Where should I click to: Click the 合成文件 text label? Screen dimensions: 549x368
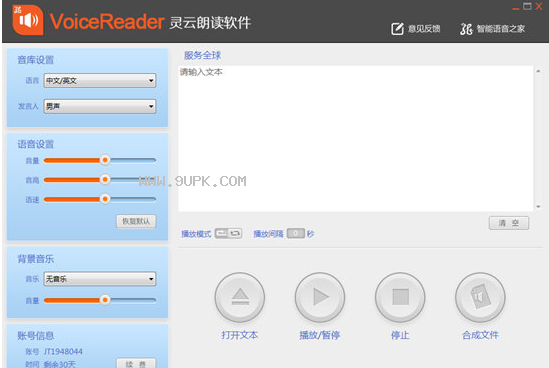click(x=480, y=335)
